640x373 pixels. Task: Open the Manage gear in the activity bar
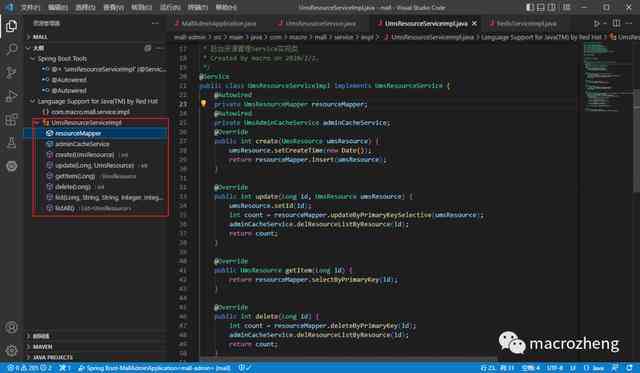[11, 350]
